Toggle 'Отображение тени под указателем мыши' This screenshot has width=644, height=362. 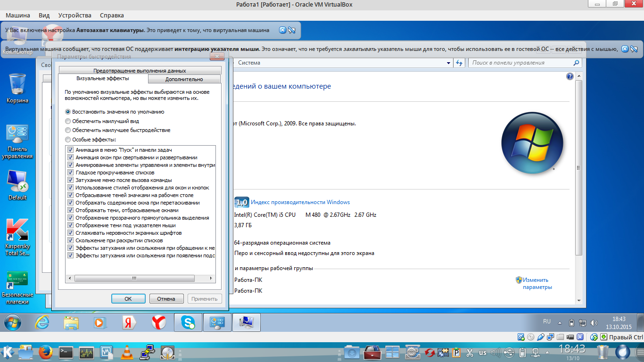click(x=71, y=225)
